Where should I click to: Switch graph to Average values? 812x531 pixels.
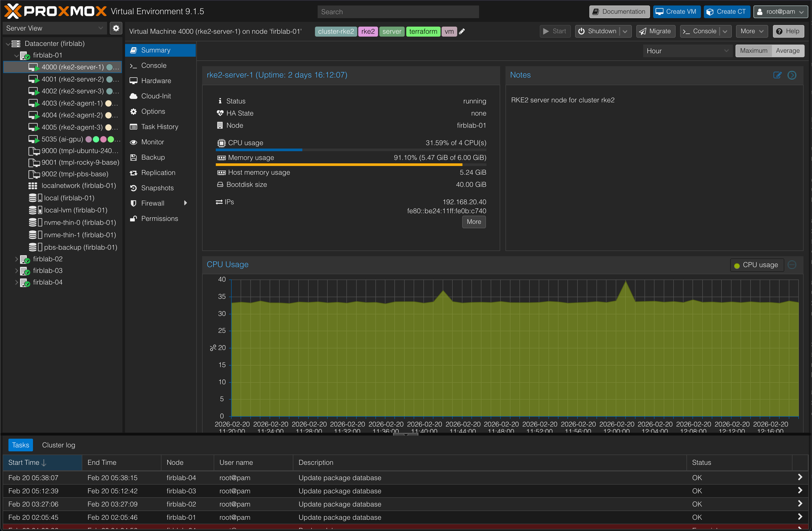787,51
